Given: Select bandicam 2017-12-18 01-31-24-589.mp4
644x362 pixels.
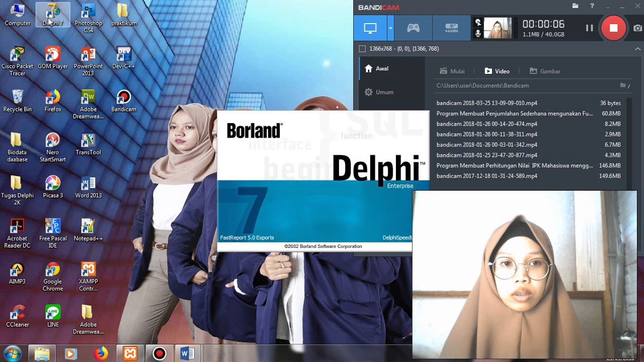Looking at the screenshot, I should (528, 176).
